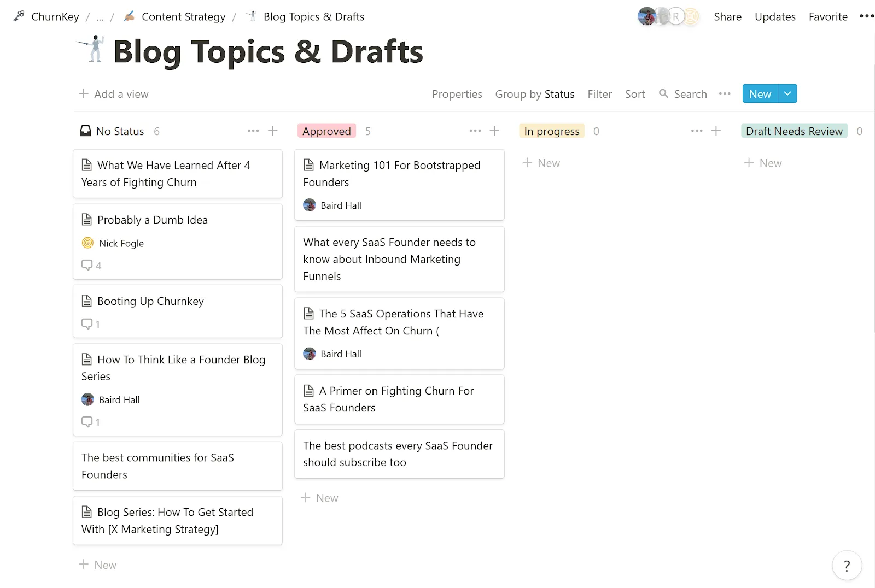The width and height of the screenshot is (875, 588).
Task: Click the first collaborator avatar in header
Action: (x=646, y=16)
